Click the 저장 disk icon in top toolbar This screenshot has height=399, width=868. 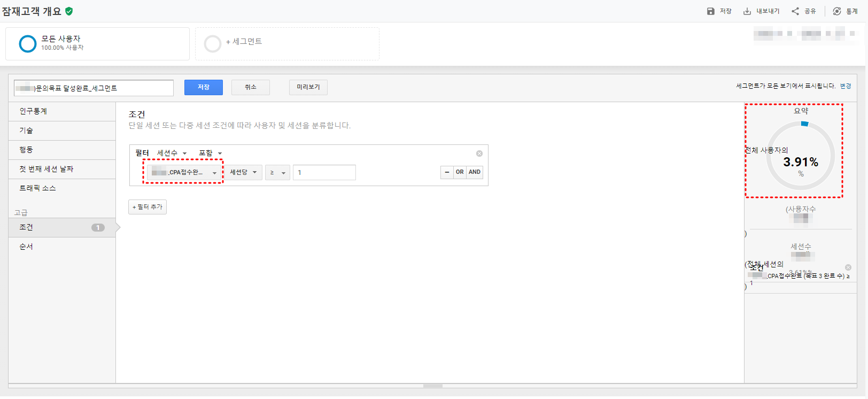(711, 11)
